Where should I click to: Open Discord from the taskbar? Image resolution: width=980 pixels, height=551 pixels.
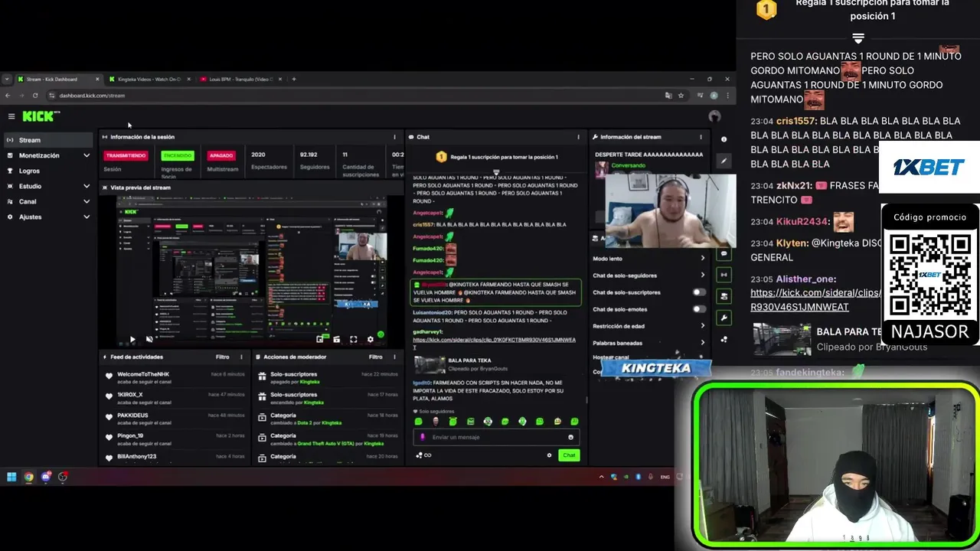pos(46,477)
